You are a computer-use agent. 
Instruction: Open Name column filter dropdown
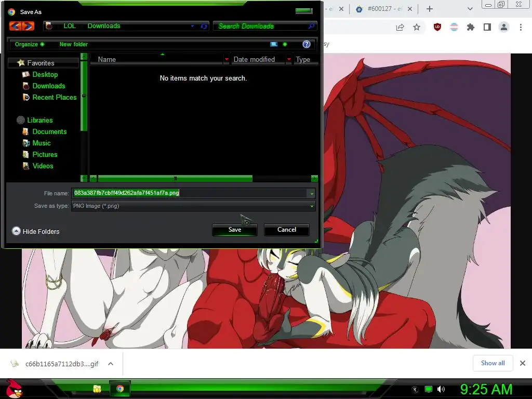(x=227, y=59)
